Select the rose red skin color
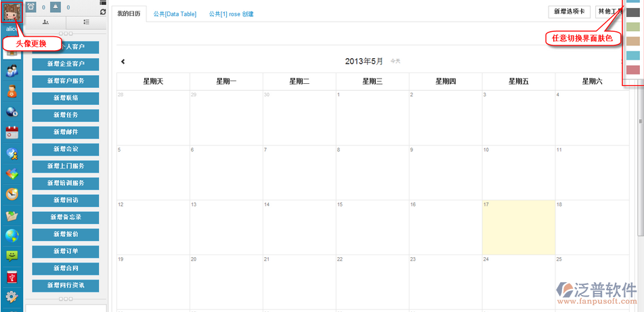This screenshot has width=644, height=312. pyautogui.click(x=632, y=70)
